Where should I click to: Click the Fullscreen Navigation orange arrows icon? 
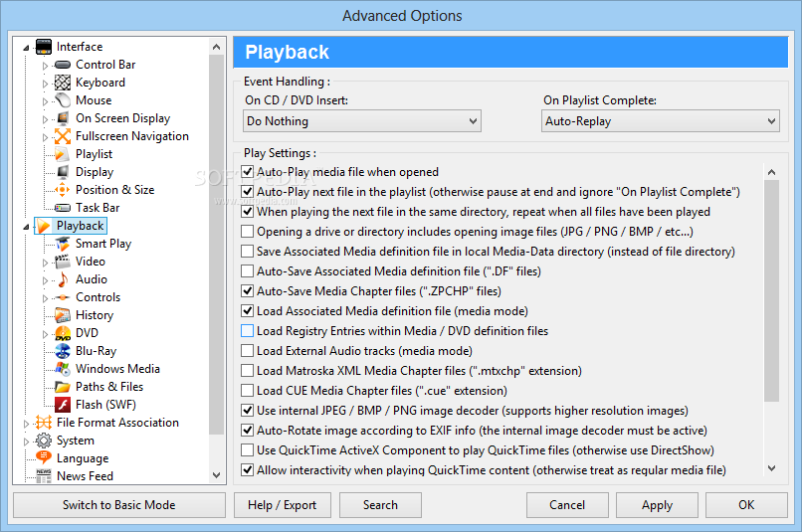click(63, 136)
